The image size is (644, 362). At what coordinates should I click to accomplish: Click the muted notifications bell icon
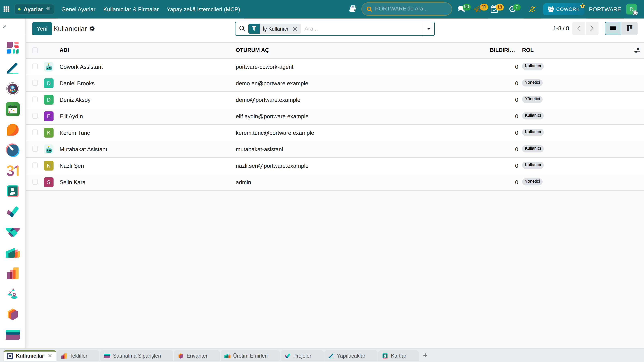click(x=532, y=9)
